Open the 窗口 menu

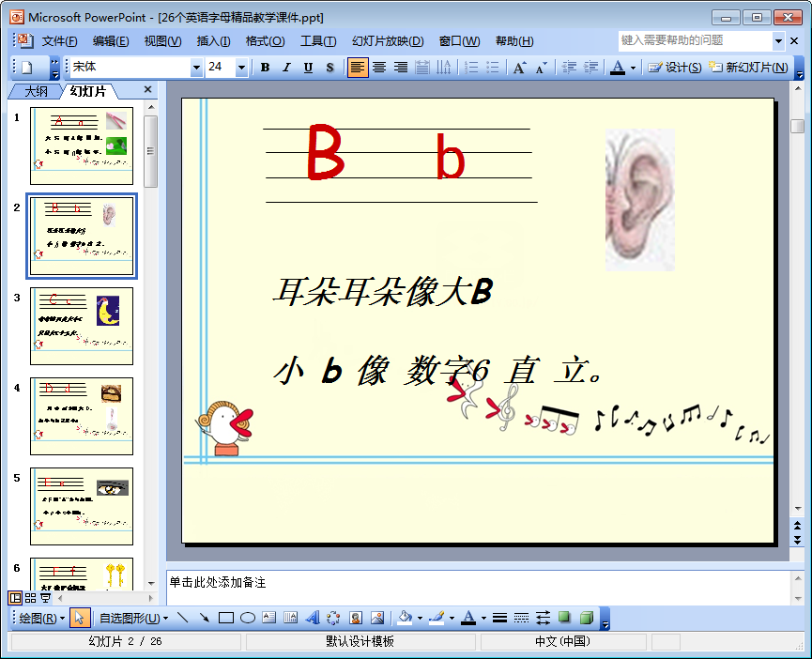click(459, 41)
